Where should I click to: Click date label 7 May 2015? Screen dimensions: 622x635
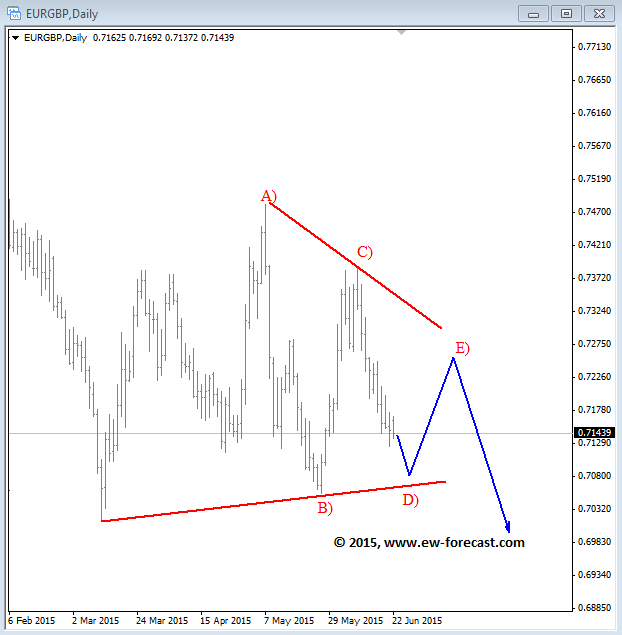(289, 620)
